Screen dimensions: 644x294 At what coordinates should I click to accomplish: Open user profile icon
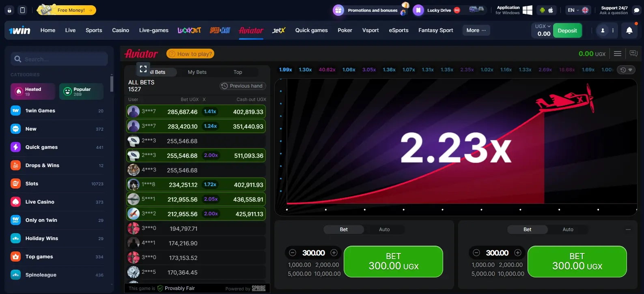(603, 30)
